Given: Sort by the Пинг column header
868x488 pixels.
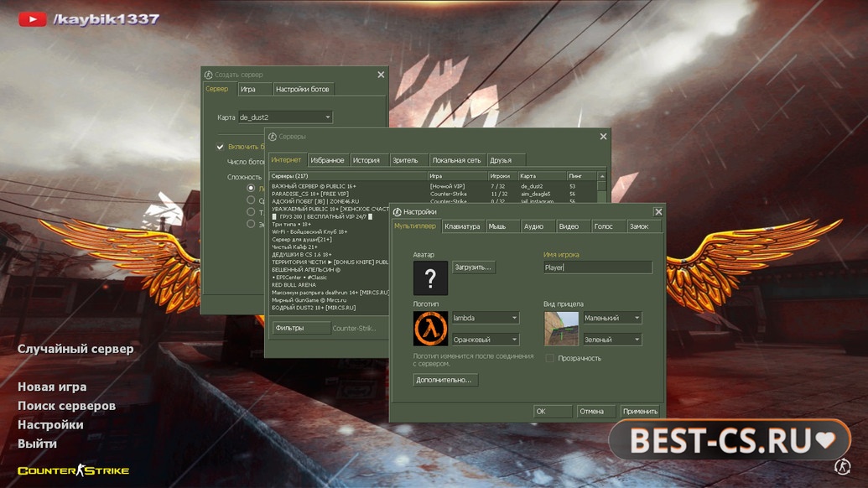Looking at the screenshot, I should click(582, 176).
